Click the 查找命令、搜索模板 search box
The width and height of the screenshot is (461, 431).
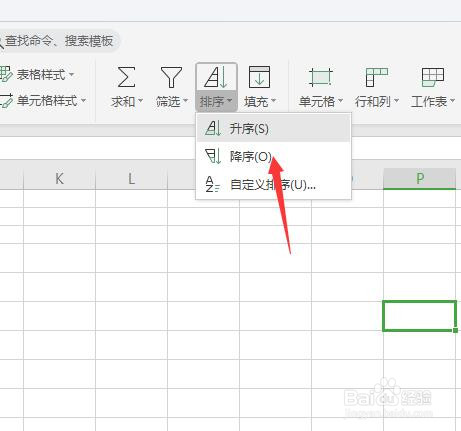(59, 41)
